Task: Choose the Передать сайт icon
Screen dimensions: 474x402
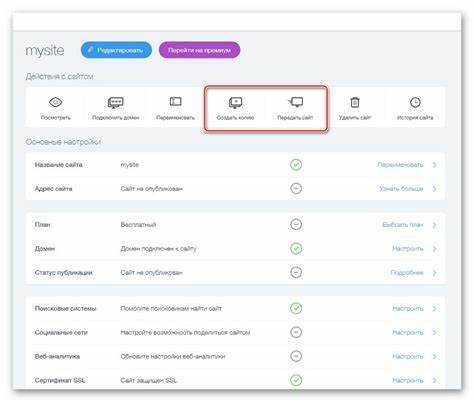Action: pyautogui.click(x=295, y=102)
